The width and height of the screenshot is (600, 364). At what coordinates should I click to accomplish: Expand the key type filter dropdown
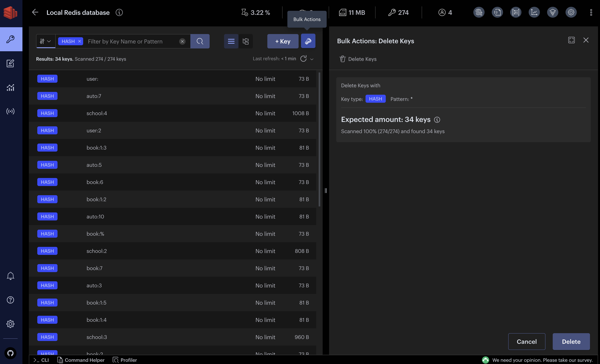point(45,41)
